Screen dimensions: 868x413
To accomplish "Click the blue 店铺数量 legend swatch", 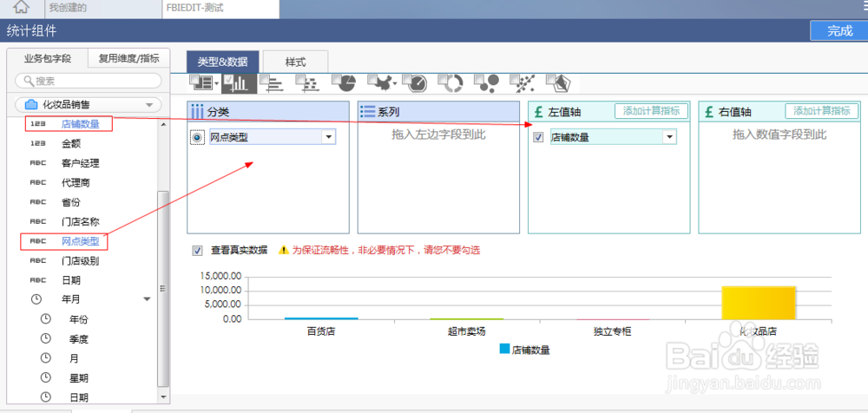I will 504,349.
